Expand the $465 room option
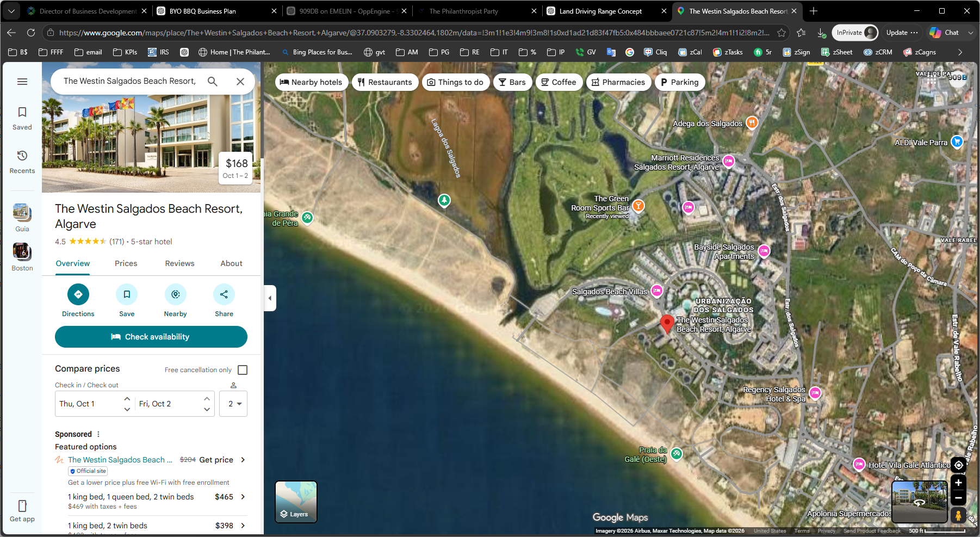The height and width of the screenshot is (537, 980). [243, 497]
